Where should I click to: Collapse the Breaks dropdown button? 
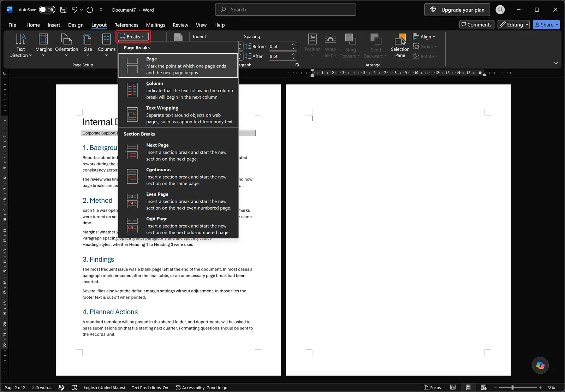tap(133, 36)
